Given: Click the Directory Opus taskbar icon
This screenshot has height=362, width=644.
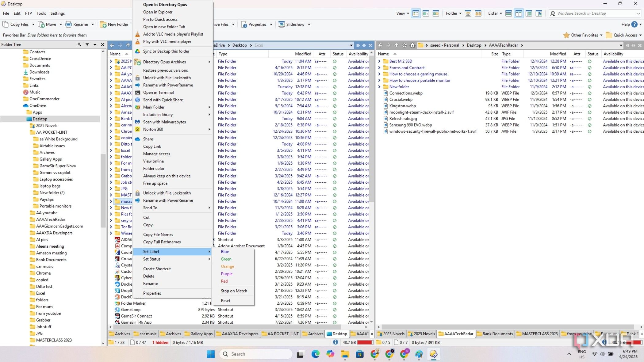Looking at the screenshot, I should click(x=433, y=354).
